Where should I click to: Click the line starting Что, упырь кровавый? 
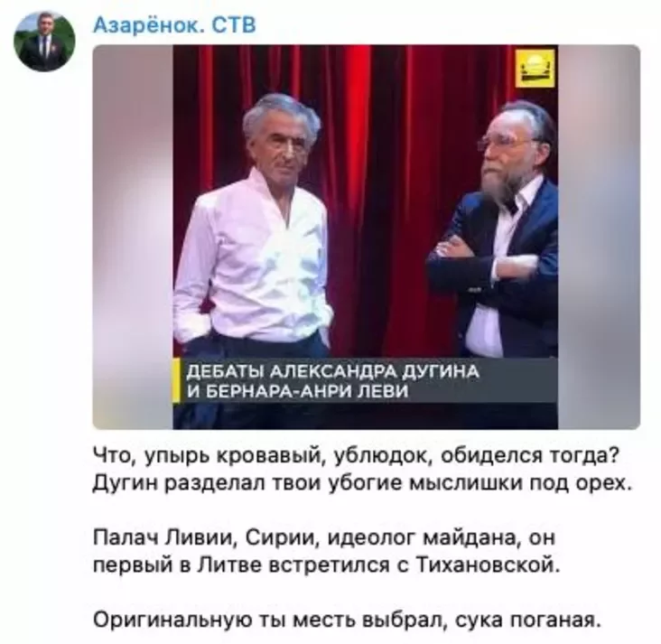[356, 456]
